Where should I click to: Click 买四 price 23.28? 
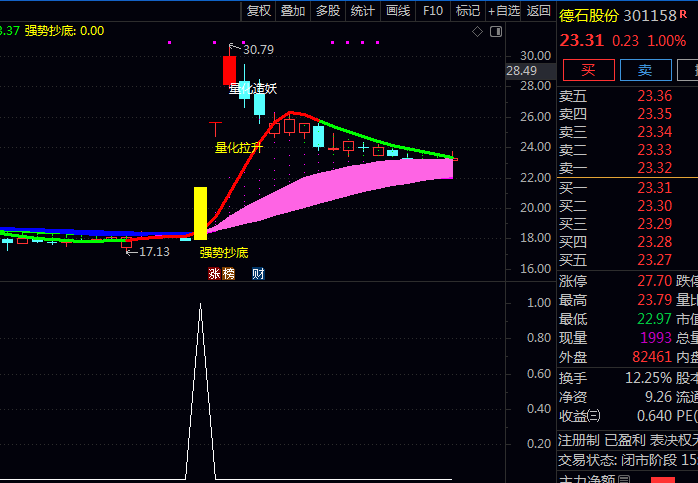tap(654, 242)
